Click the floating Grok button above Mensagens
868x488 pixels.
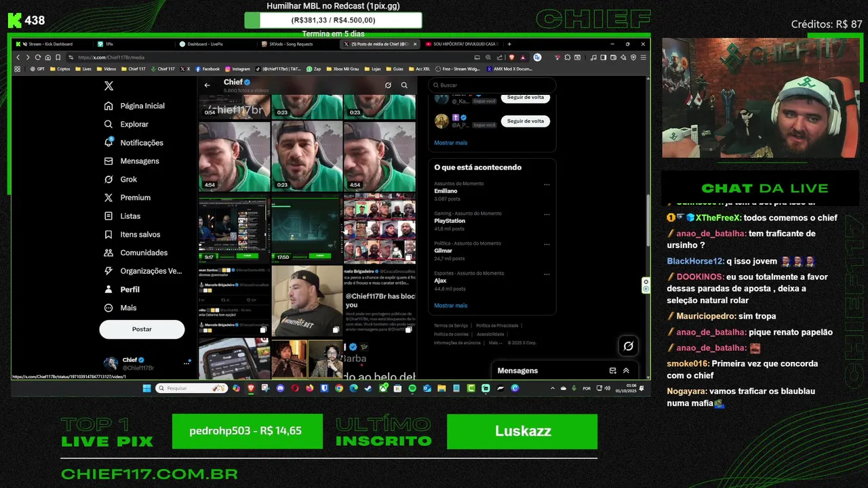[x=628, y=346]
